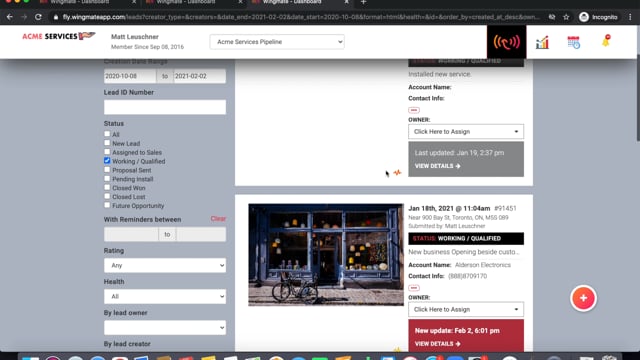
Task: Click the red tag icon under blank Contact Info
Action: click(x=413, y=110)
